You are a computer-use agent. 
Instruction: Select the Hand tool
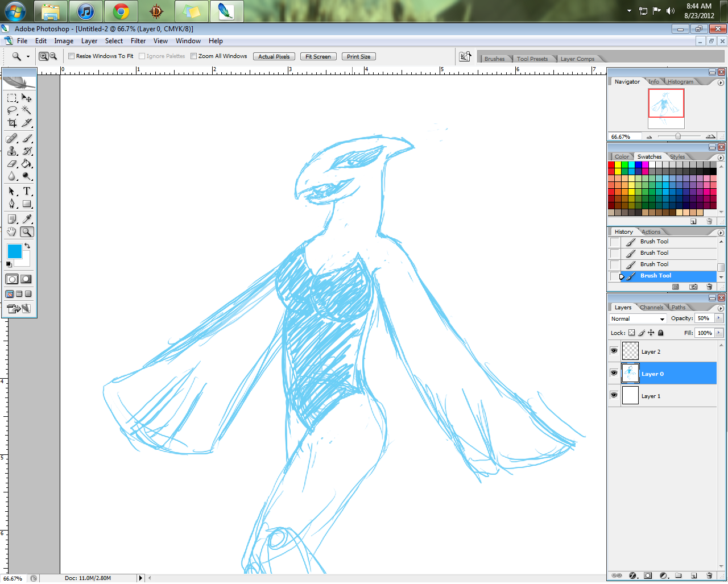coord(12,232)
